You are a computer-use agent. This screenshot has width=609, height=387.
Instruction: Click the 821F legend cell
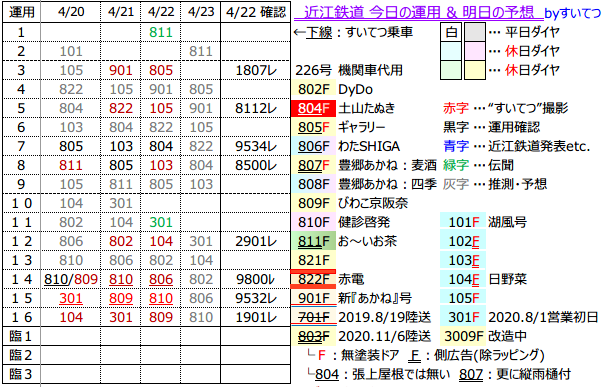pyautogui.click(x=313, y=260)
